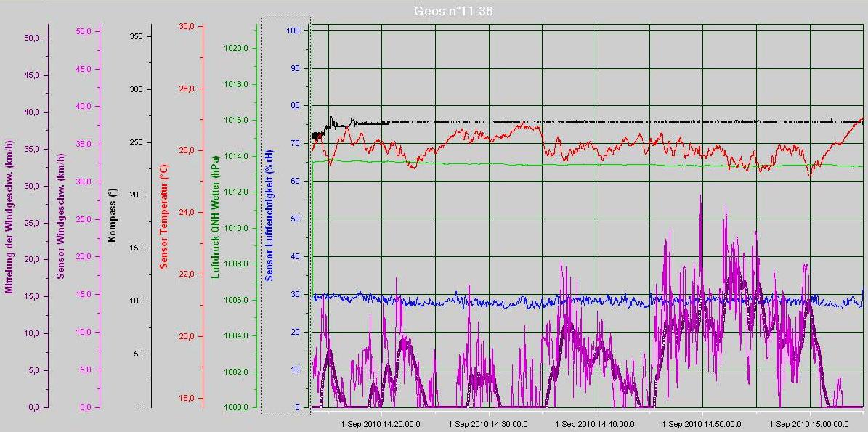Click the 18,0 tick on the temperature axis

[187, 398]
